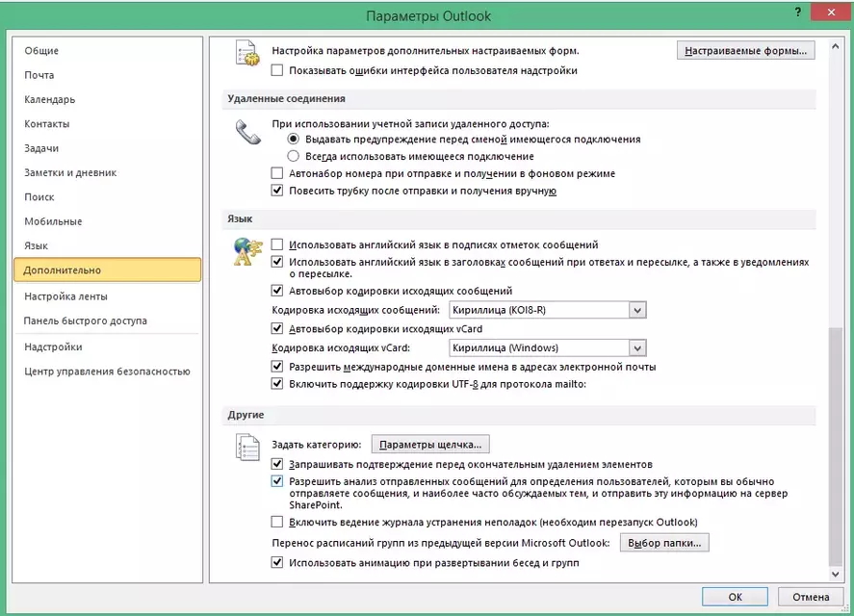Select Всегда использовать имеющееся подключение
This screenshot has width=854, height=616.
coord(293,156)
